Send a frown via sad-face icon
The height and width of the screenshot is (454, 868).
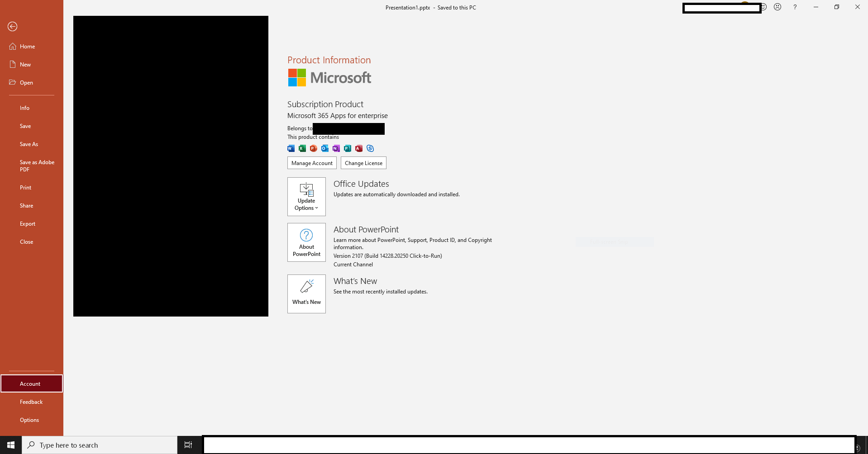[777, 7]
